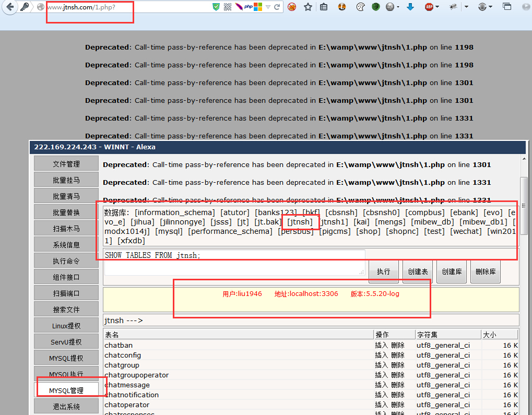Open dropdown arrow beside striped globe icon
Screen dimensions: 532x415
[490, 7]
